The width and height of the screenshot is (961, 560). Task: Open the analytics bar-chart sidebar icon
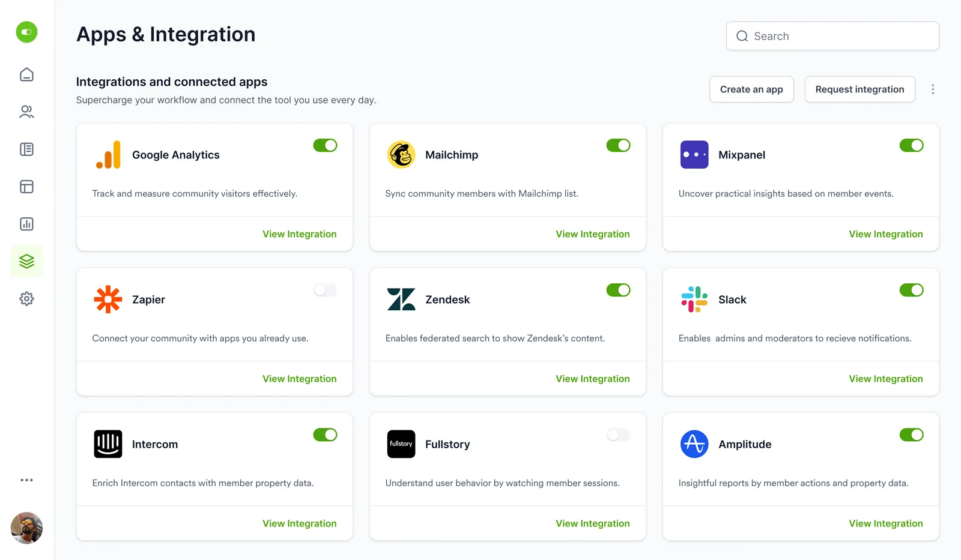tap(26, 224)
